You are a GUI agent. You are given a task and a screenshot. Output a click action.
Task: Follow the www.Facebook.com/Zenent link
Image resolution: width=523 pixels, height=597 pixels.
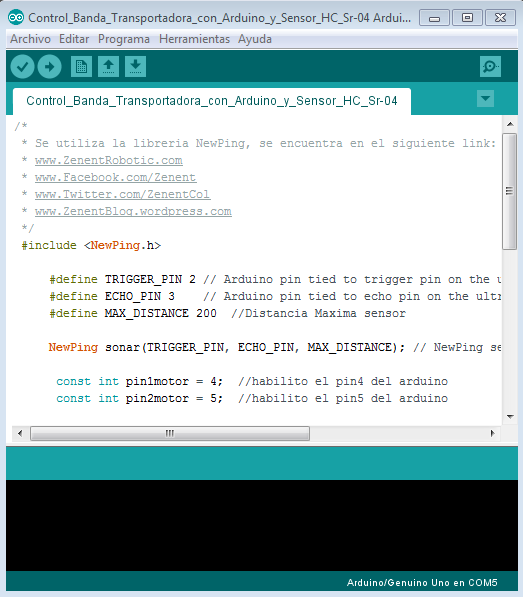point(115,177)
